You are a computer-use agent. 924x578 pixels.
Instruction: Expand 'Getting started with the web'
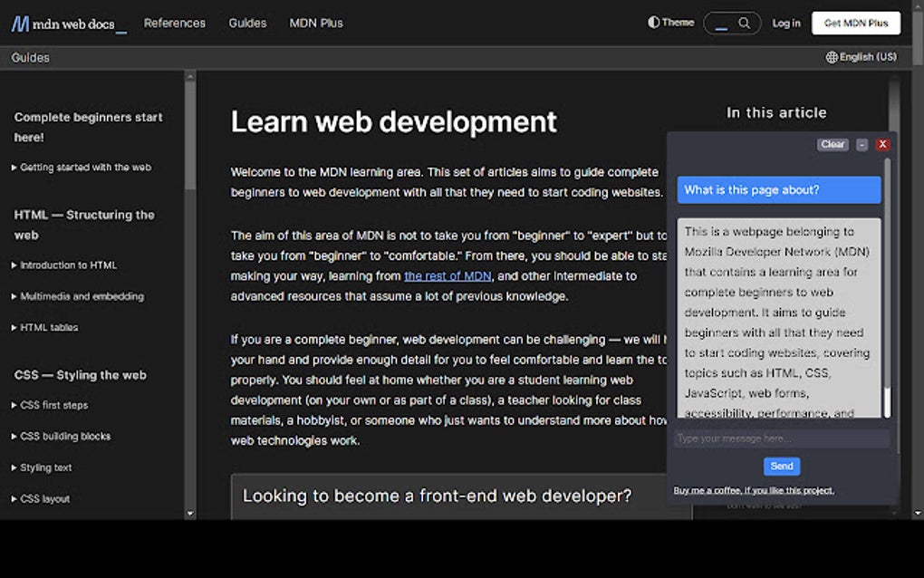[83, 167]
